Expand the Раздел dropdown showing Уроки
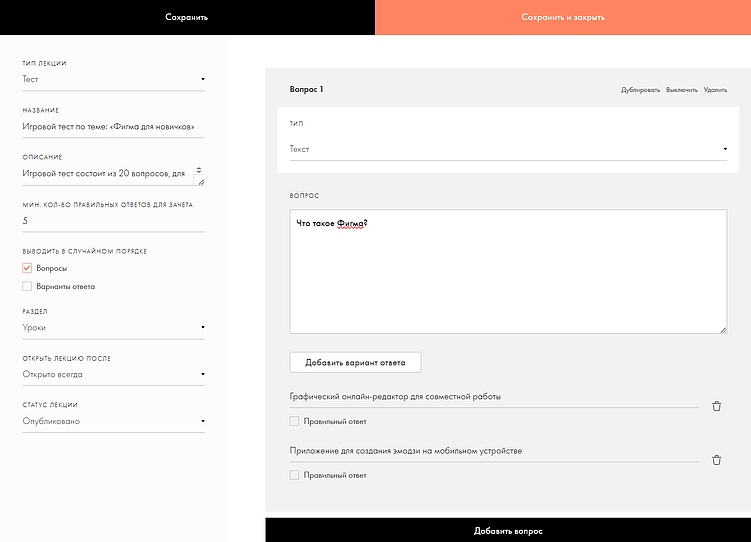 click(x=114, y=327)
